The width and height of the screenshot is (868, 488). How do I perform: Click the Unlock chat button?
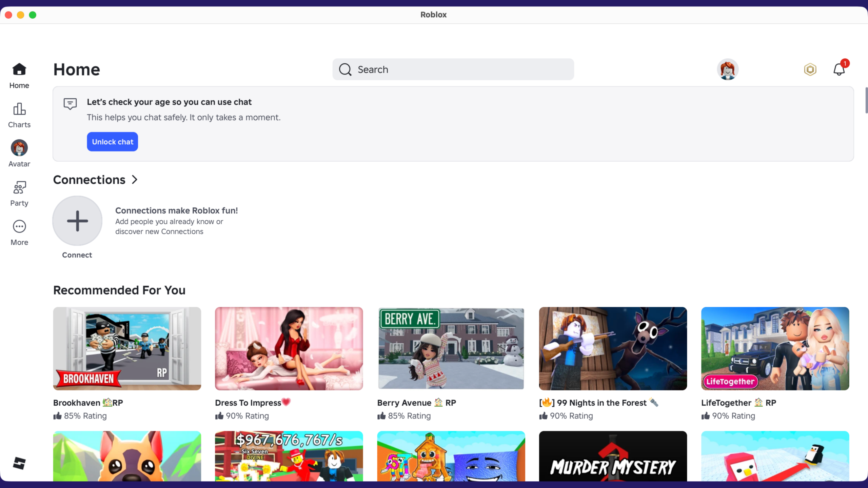(112, 142)
